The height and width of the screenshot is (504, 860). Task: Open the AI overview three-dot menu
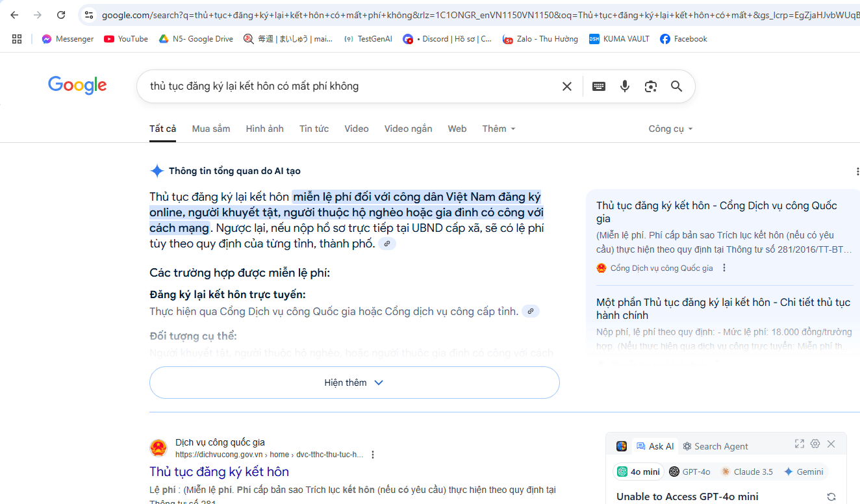coord(857,171)
